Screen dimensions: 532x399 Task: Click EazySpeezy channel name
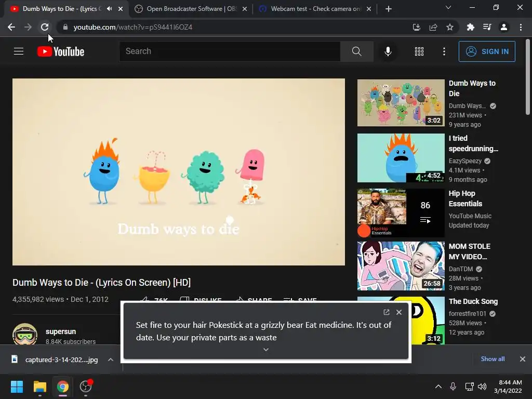(x=465, y=161)
